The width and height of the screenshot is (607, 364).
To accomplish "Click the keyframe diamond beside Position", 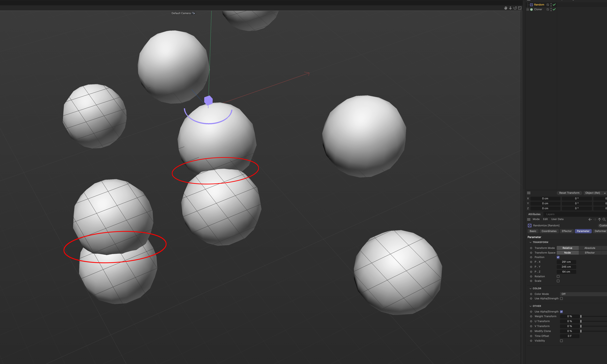I will pos(531,257).
